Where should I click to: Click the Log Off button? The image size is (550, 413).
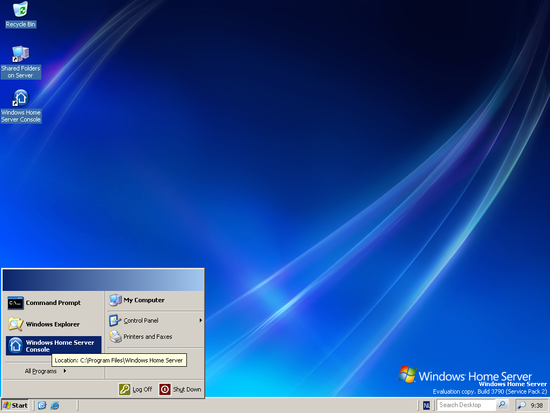135,389
